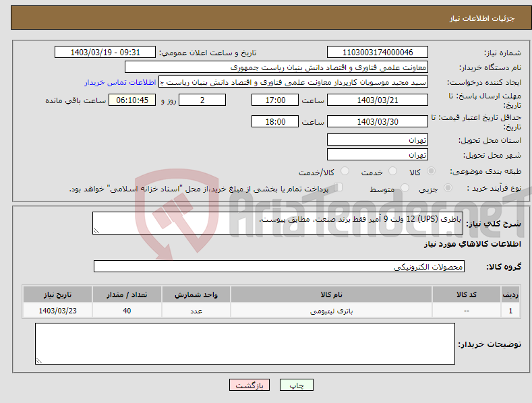This screenshot has height=403, width=532.
Task: Open the اطلاعات تماس خریدار link
Action: (x=120, y=82)
